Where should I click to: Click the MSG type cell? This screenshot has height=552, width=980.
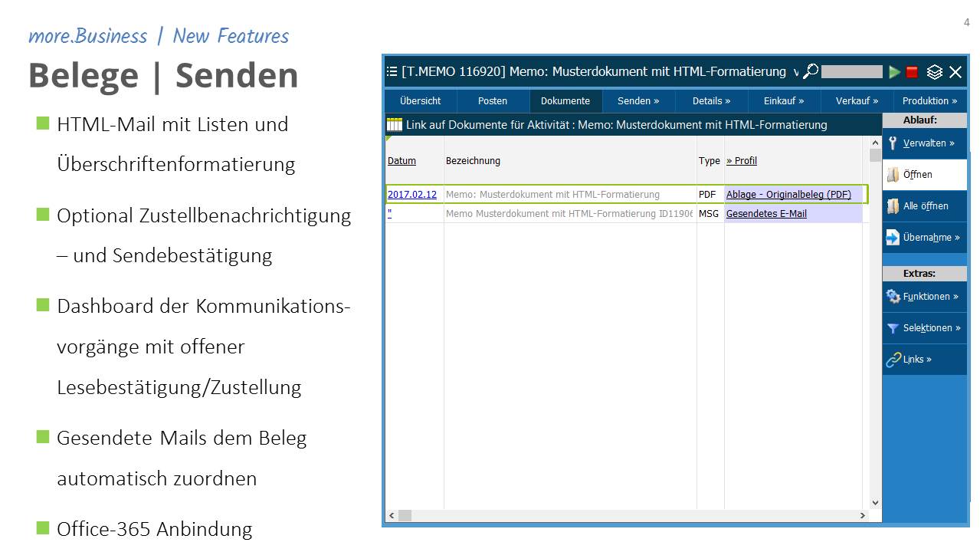coord(709,214)
